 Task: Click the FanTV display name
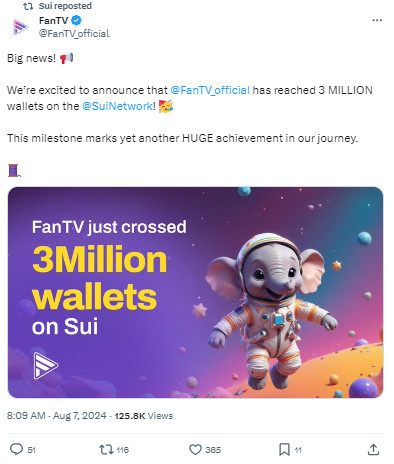click(x=54, y=20)
